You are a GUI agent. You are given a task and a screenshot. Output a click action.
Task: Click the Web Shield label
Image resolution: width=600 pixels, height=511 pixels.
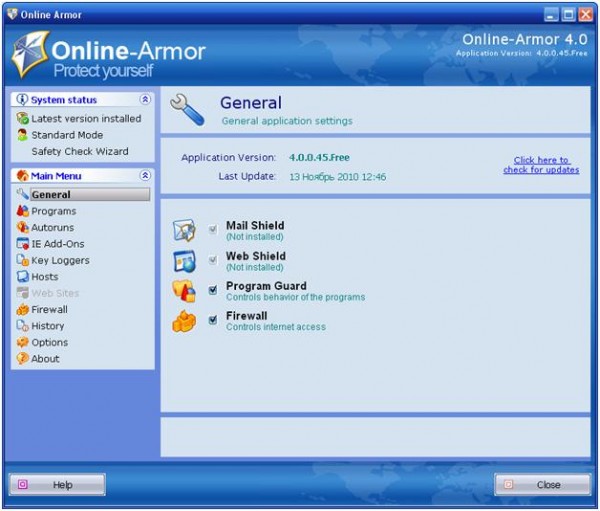(256, 256)
